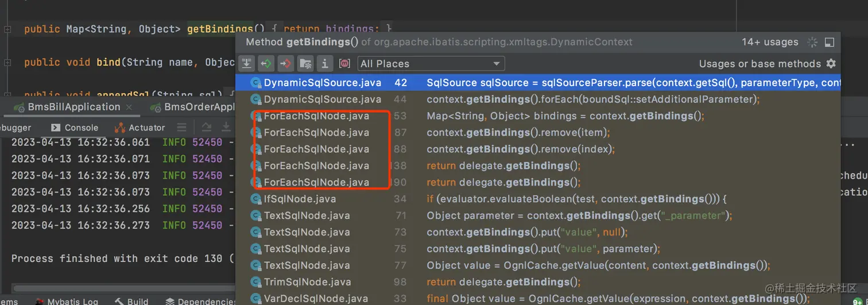868x305 pixels.
Task: Open the Debugger tab
Action: click(16, 128)
